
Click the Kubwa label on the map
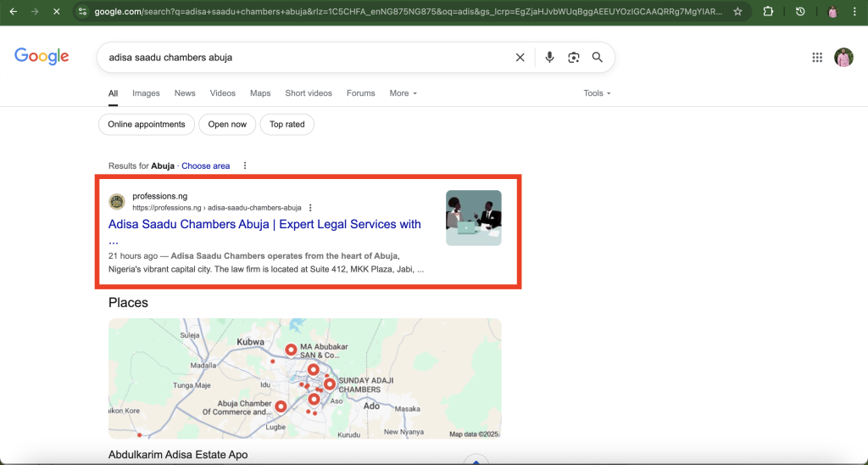(250, 342)
